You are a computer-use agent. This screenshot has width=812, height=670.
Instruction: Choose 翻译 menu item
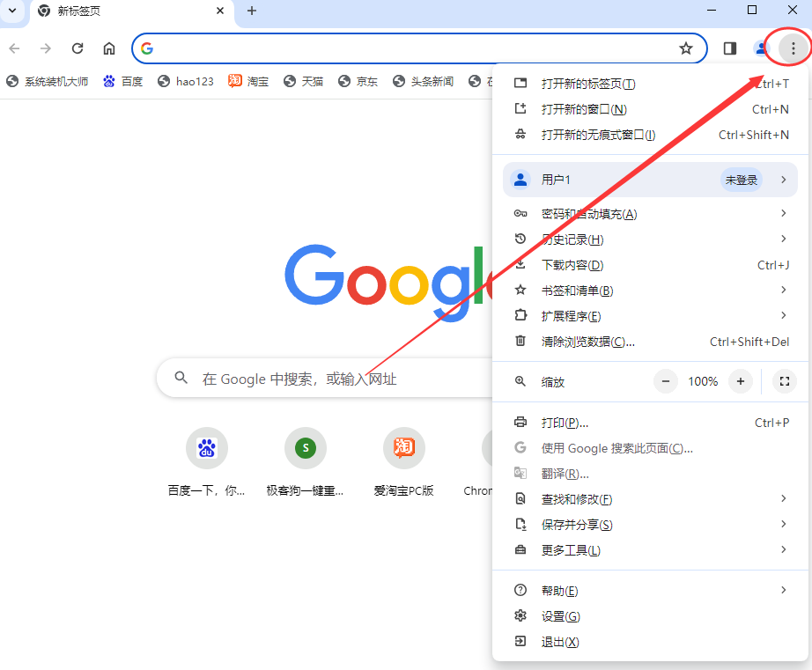pos(652,474)
